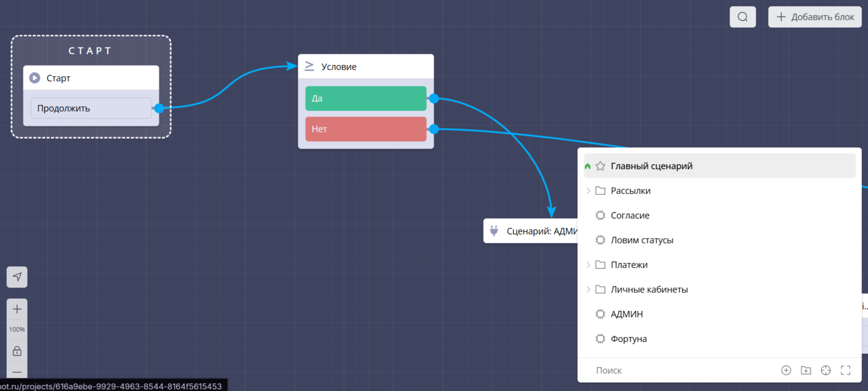The width and height of the screenshot is (868, 391).
Task: Click the Добавить блок button
Action: click(x=815, y=17)
